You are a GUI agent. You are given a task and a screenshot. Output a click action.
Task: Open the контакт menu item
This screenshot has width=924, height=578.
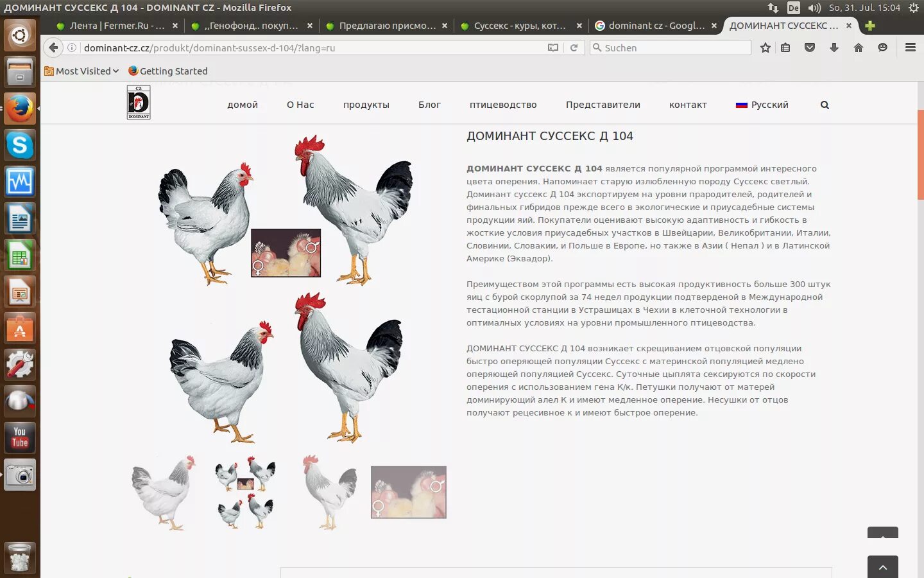(x=688, y=105)
